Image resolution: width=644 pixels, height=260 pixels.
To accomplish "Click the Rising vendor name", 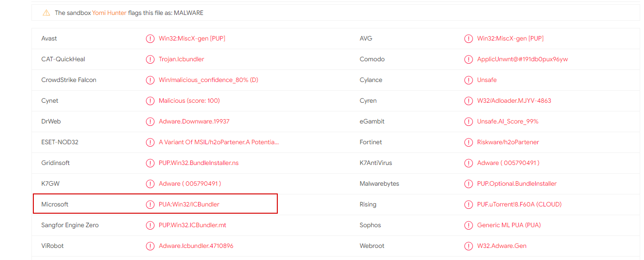I will tap(368, 205).
